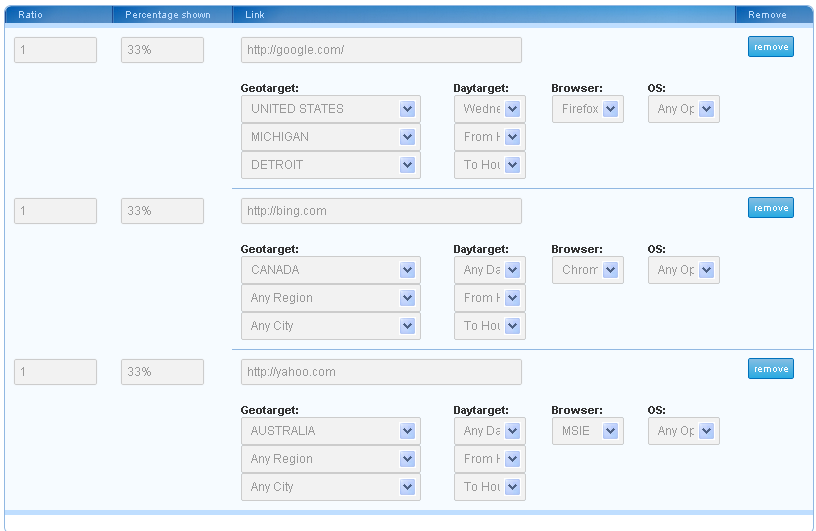Click the http://yahoo.com link field
Viewport: 816px width, 531px height.
pos(381,372)
